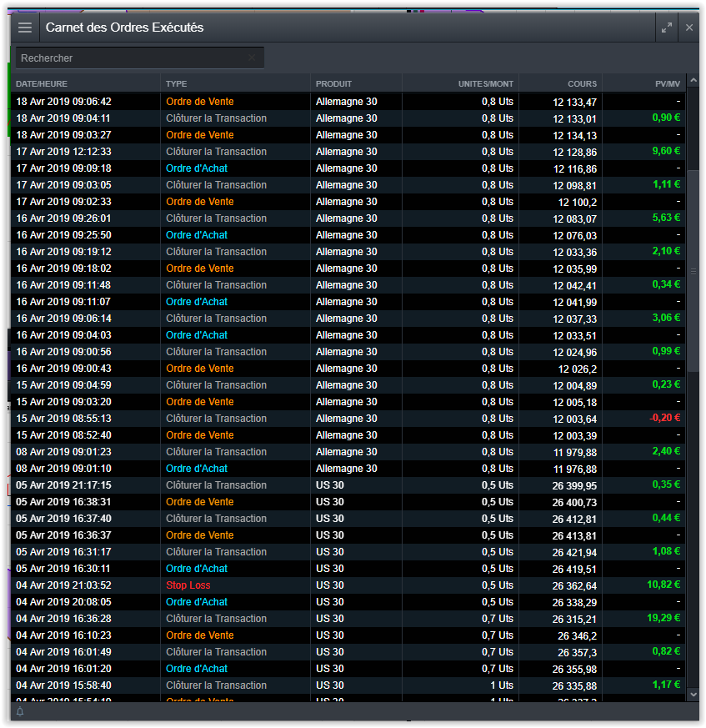Click the 0,23 € profit value
706x728 pixels.
tap(666, 385)
